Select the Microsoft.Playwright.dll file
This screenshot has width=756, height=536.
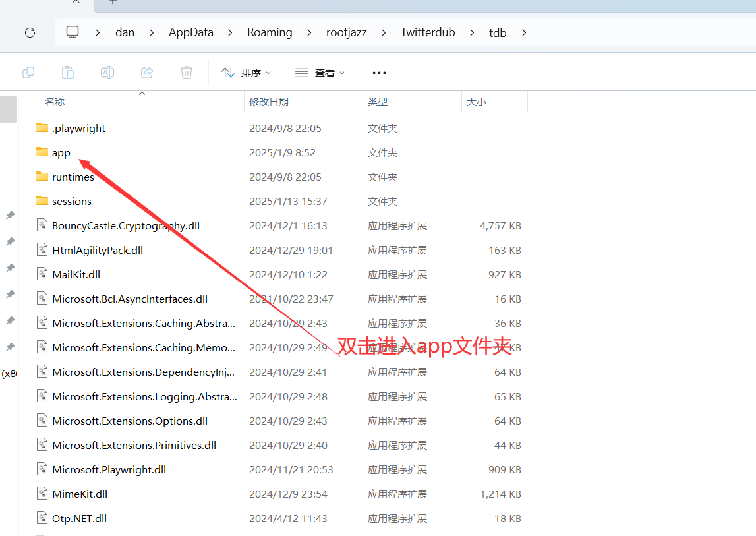(109, 470)
